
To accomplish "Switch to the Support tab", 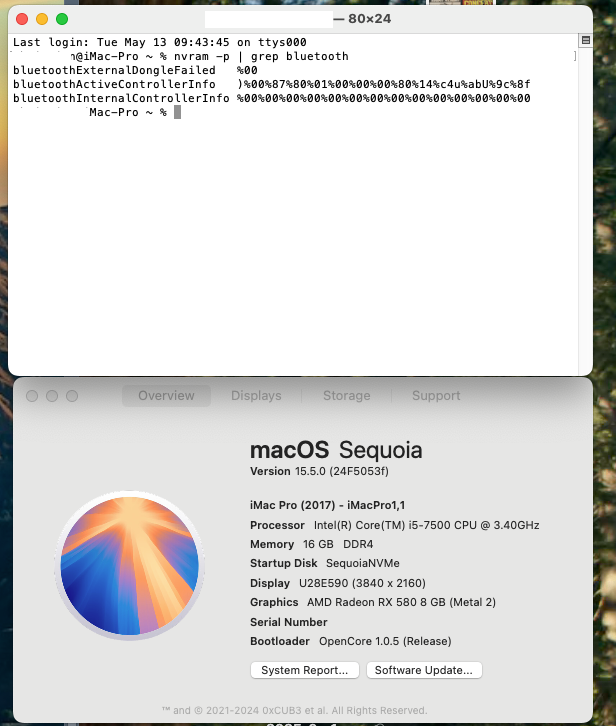I will (x=436, y=395).
